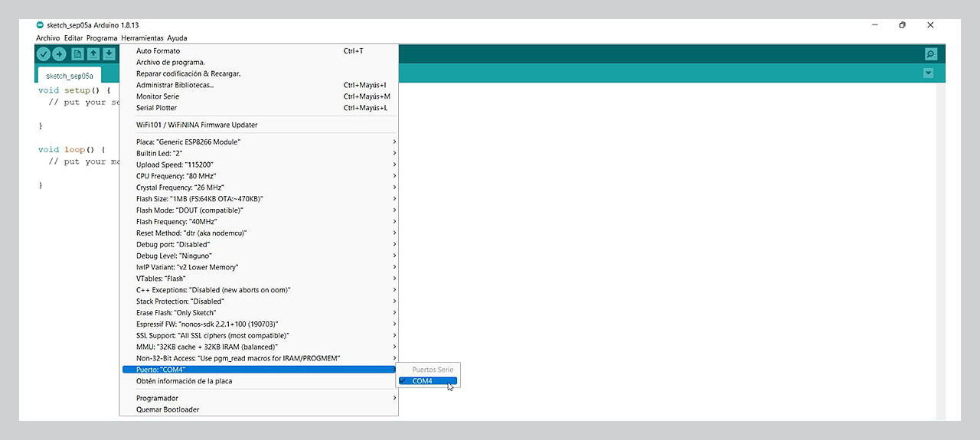
Task: Choose Auto Formato menu entry
Action: tap(259, 51)
